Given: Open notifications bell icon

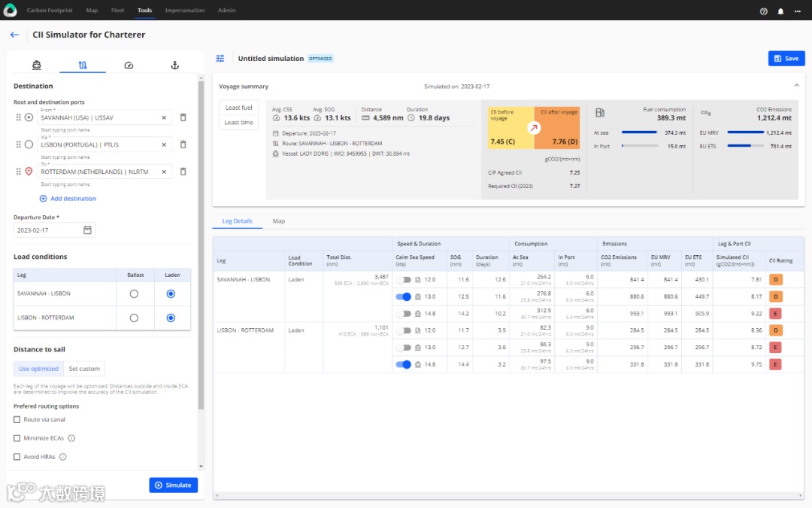Looking at the screenshot, I should [780, 11].
